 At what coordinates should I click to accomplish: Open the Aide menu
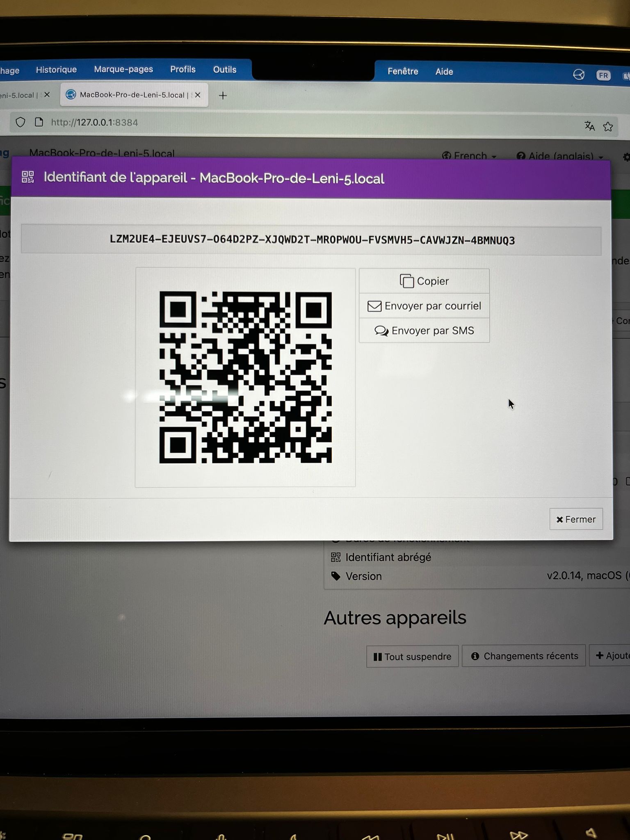pos(444,72)
